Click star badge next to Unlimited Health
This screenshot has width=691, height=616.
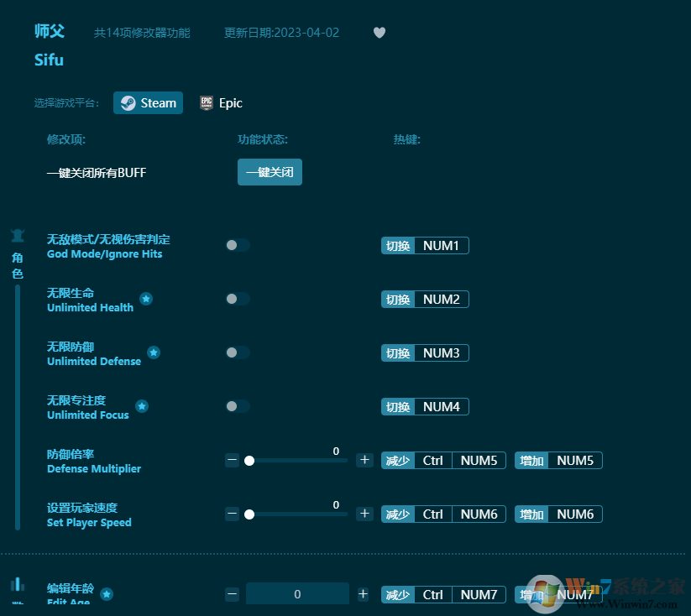(x=146, y=299)
